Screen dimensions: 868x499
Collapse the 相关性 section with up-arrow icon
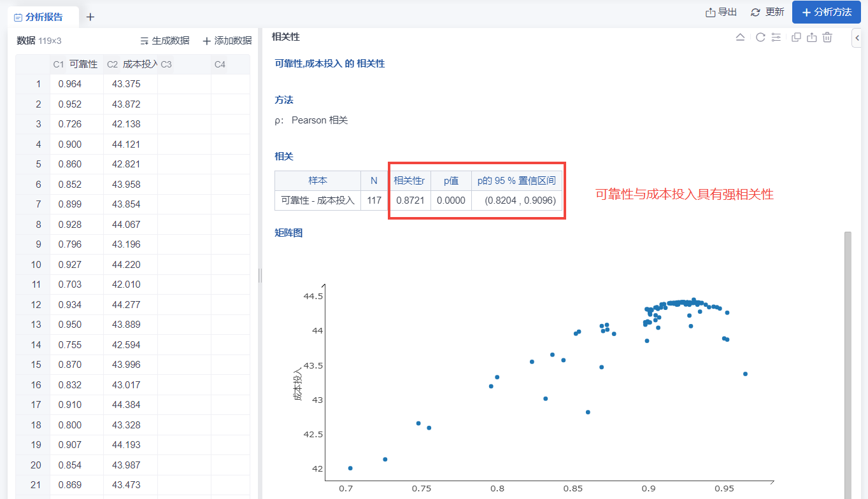coord(740,38)
